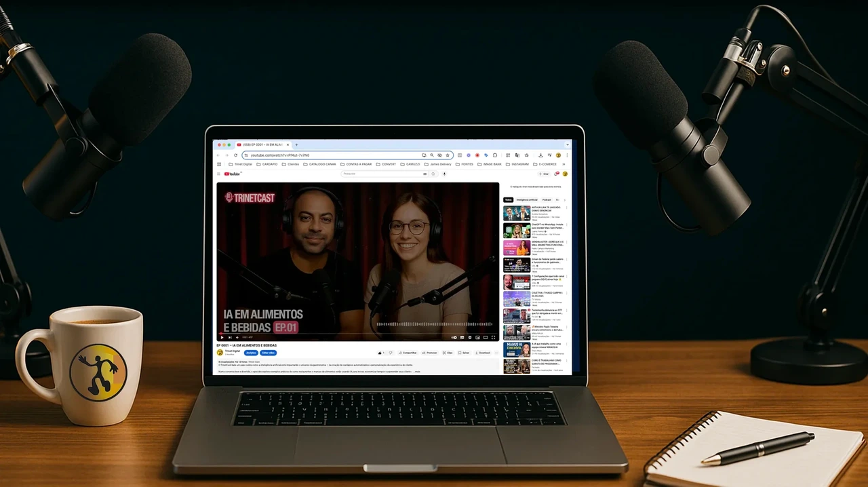Select the Inteligência artificial chip
This screenshot has width=868, height=487.
click(527, 200)
